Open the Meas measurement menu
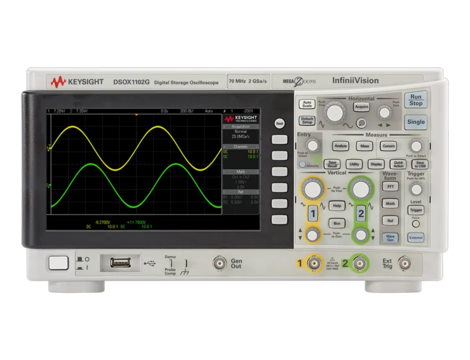 (x=364, y=146)
